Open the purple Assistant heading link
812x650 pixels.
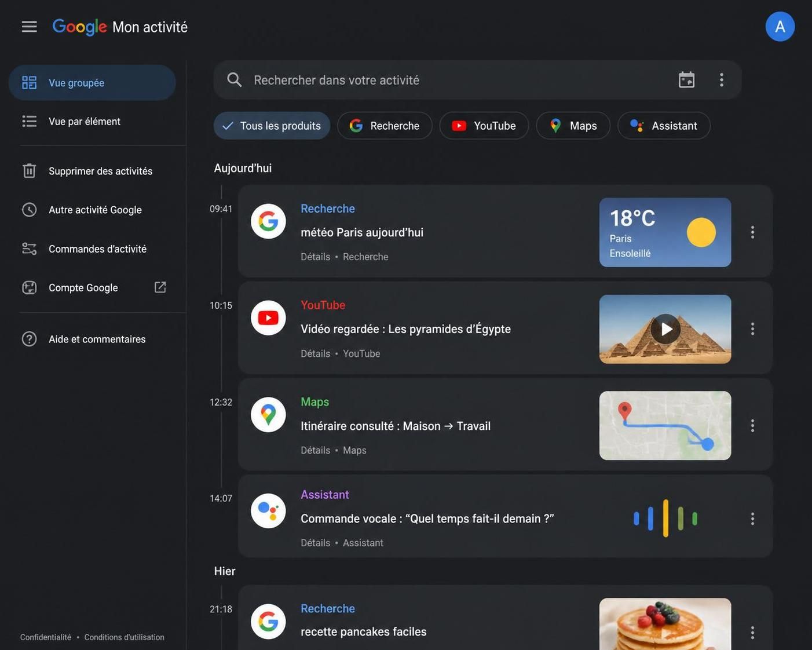click(x=324, y=495)
